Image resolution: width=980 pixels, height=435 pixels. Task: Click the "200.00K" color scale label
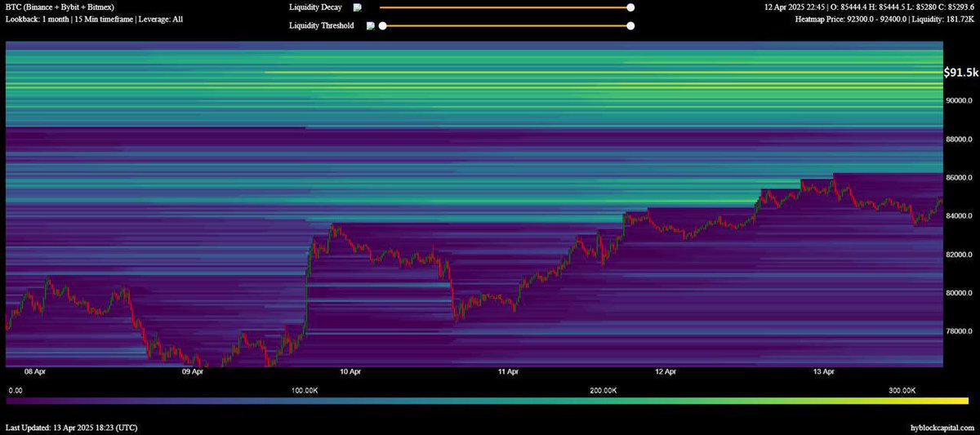click(x=604, y=391)
